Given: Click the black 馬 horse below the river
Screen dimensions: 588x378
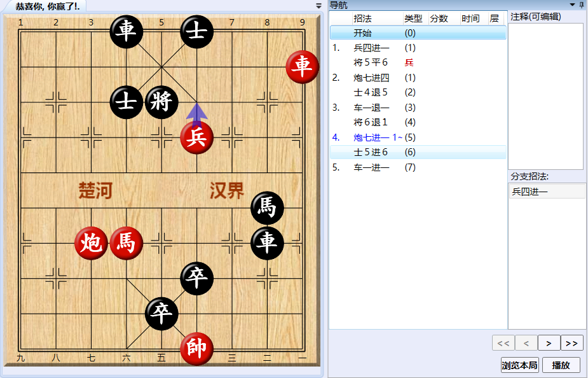Looking at the screenshot, I should pyautogui.click(x=266, y=208).
